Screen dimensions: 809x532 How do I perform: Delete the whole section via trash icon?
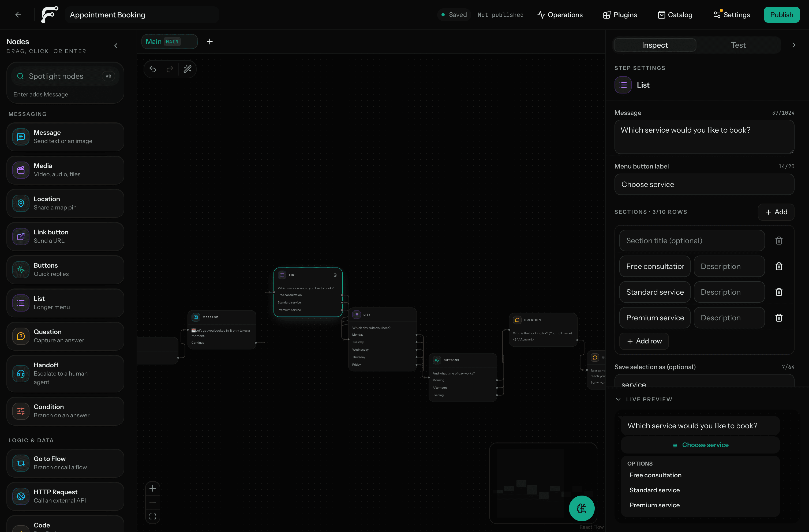click(779, 241)
